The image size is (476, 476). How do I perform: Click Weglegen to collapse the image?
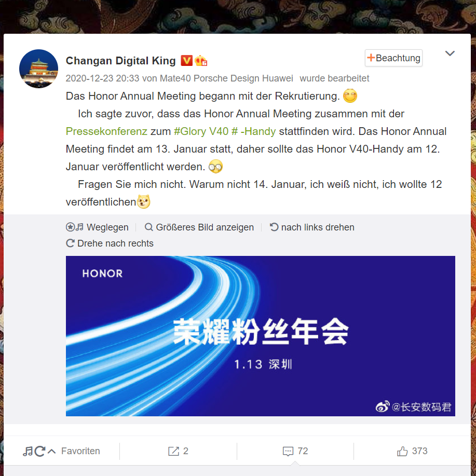click(x=97, y=227)
